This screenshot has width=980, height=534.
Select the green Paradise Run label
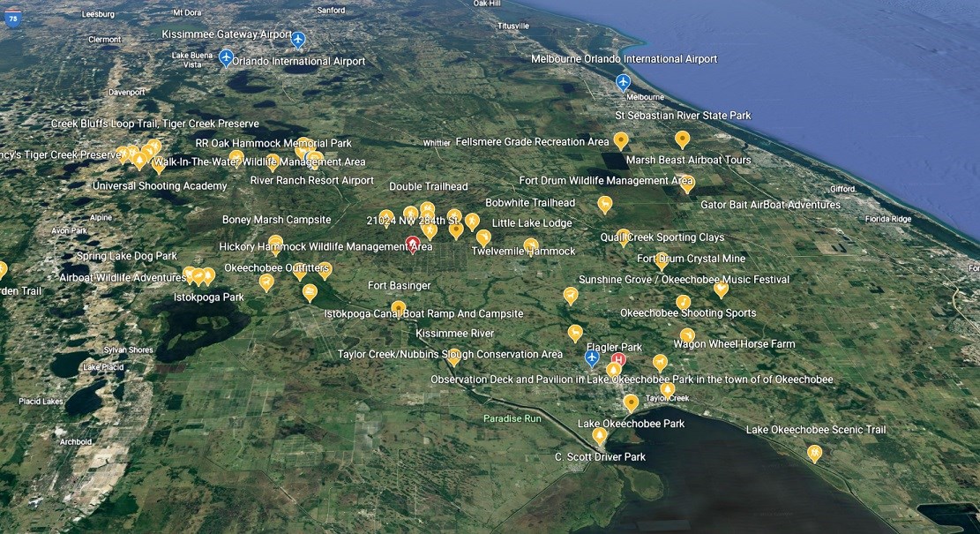pos(512,418)
